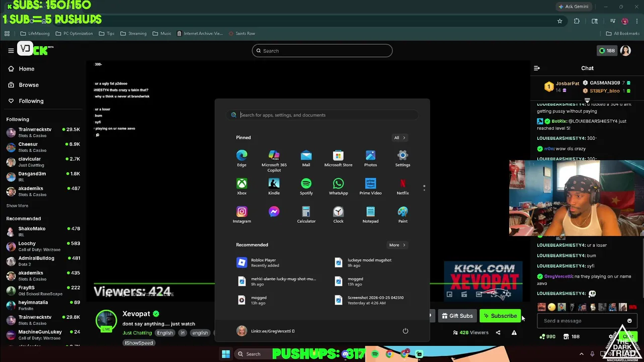
Task: Bookmark this page with the star icon
Action: click(x=559, y=21)
